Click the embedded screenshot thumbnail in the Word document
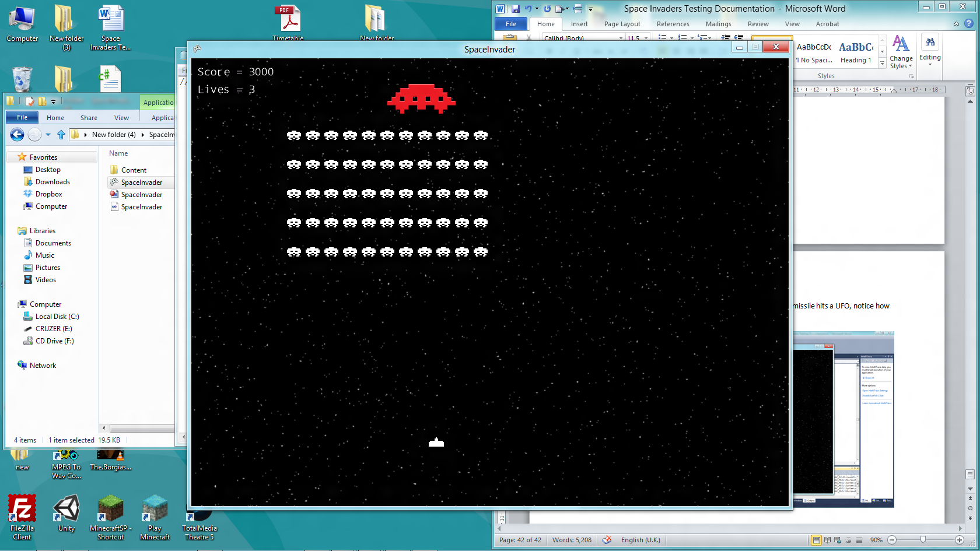The height and width of the screenshot is (551, 980). (843, 419)
